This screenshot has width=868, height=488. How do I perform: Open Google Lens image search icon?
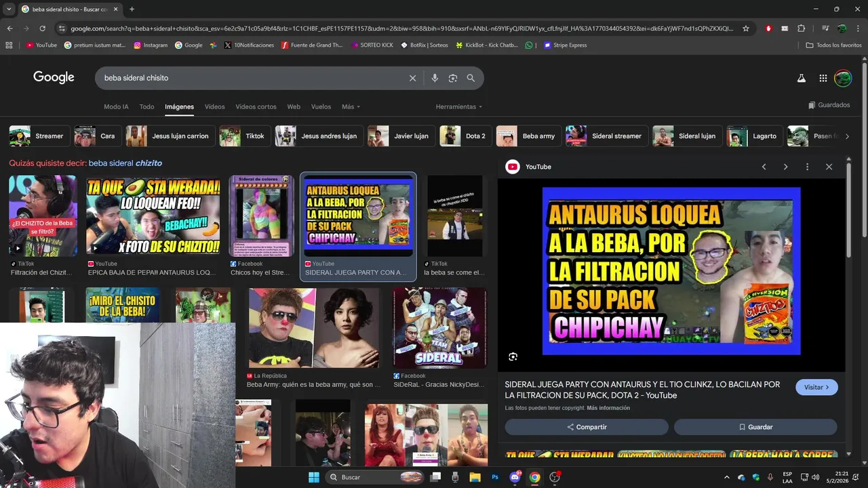click(453, 78)
